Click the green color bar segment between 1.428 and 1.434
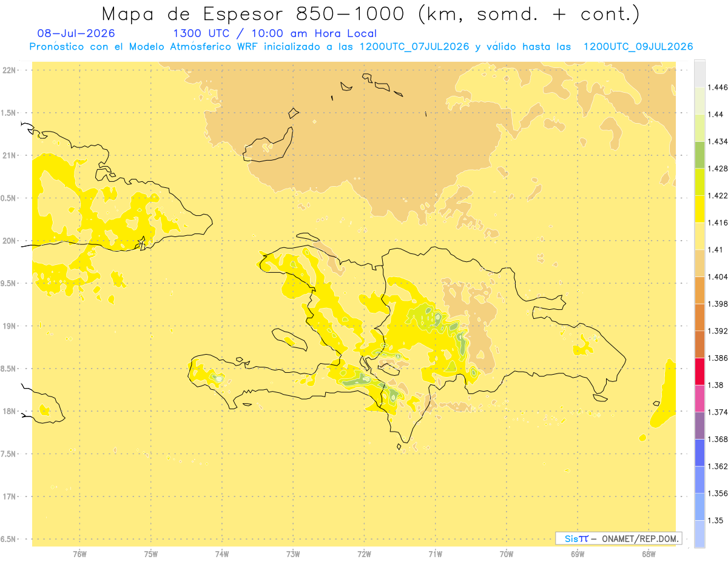Image resolution: width=728 pixels, height=562 pixels. [699, 155]
